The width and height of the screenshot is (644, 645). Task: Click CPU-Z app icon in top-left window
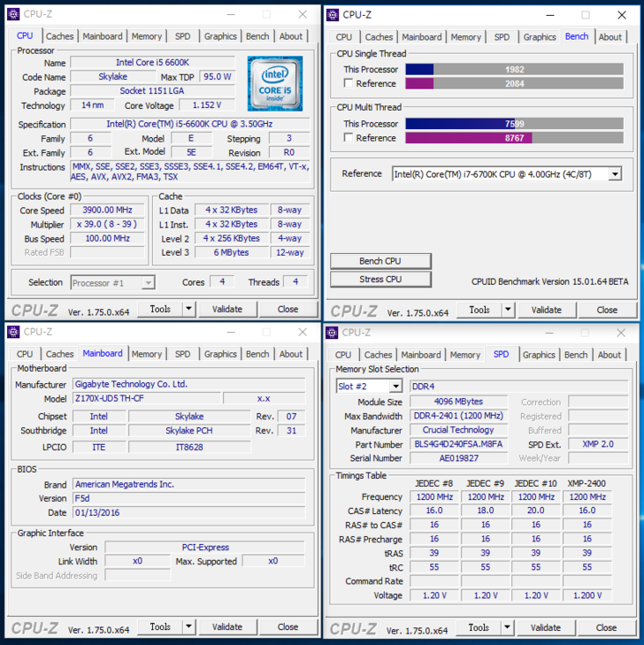coord(13,14)
